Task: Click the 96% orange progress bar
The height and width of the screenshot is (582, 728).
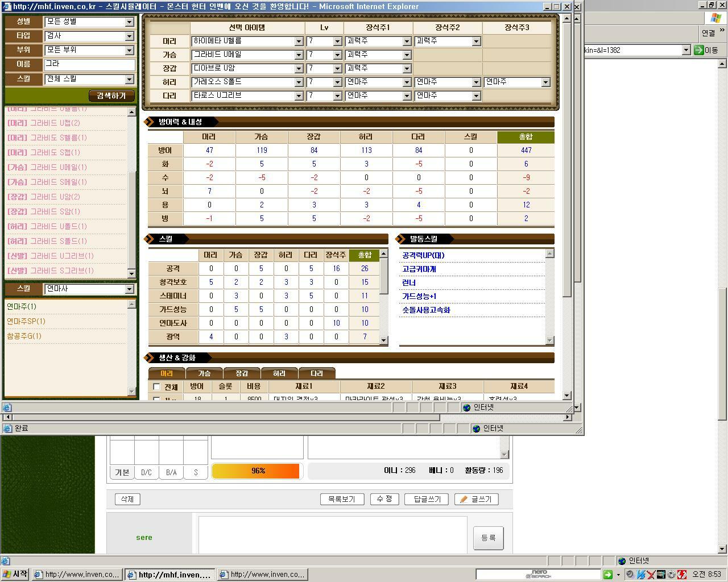Action: tap(255, 471)
